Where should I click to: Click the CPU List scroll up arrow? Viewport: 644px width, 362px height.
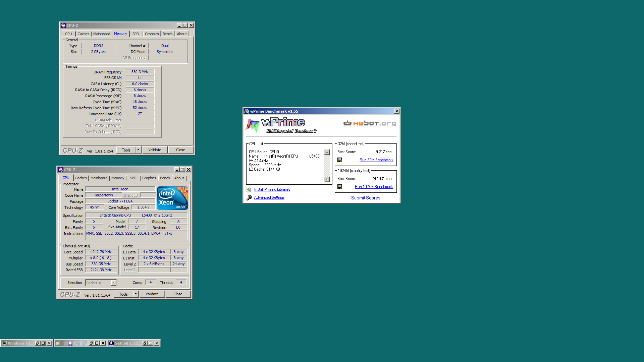[x=327, y=152]
